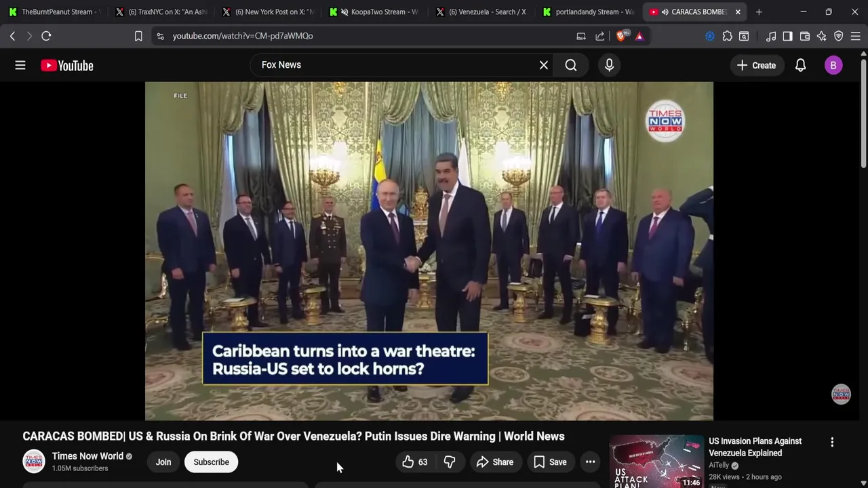
Task: Open US Invasion Plans video title
Action: [x=755, y=447]
